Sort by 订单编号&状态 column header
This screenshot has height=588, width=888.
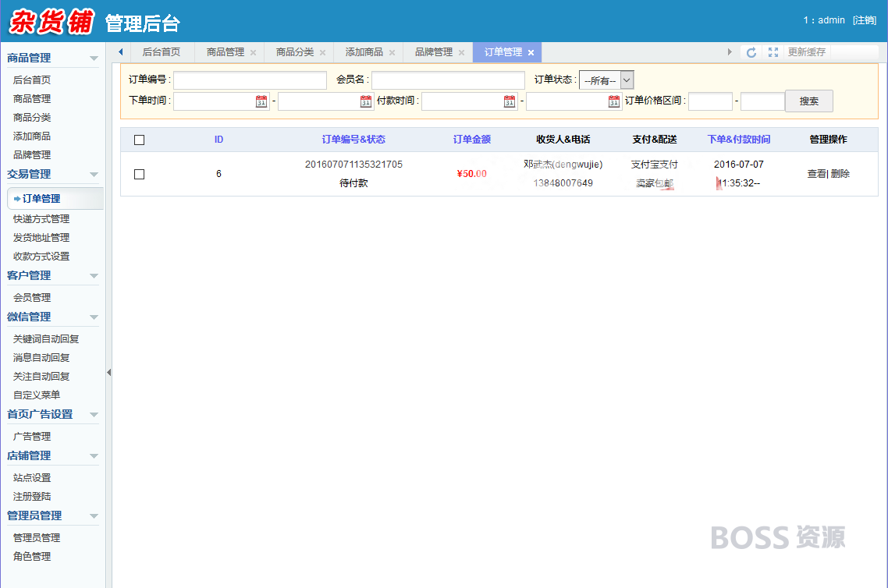pos(353,140)
